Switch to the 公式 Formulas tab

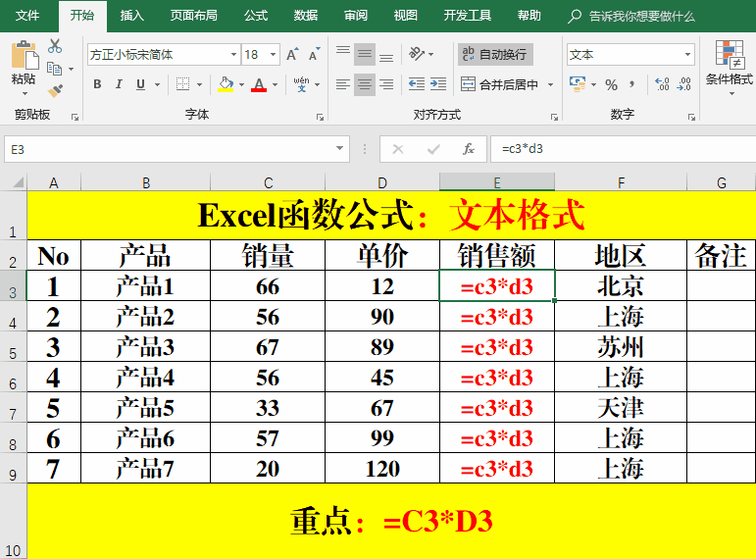click(x=256, y=16)
